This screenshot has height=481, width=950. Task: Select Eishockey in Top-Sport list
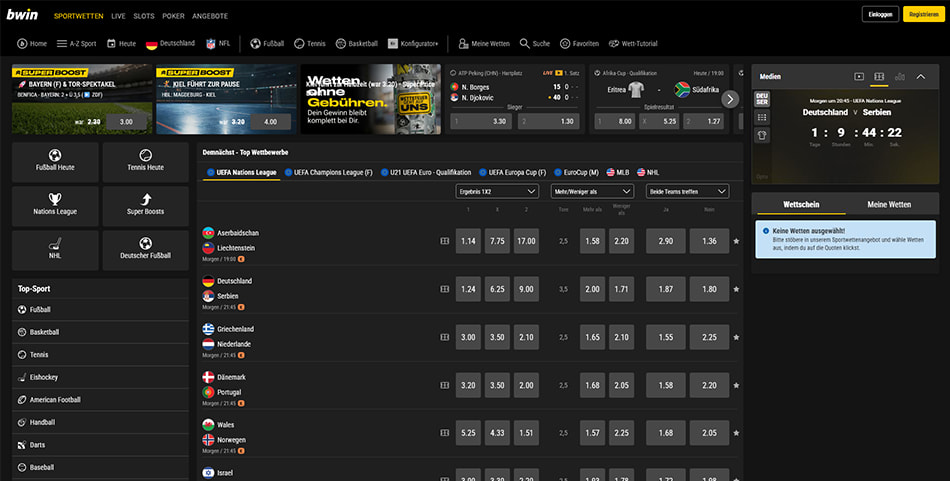(100, 377)
